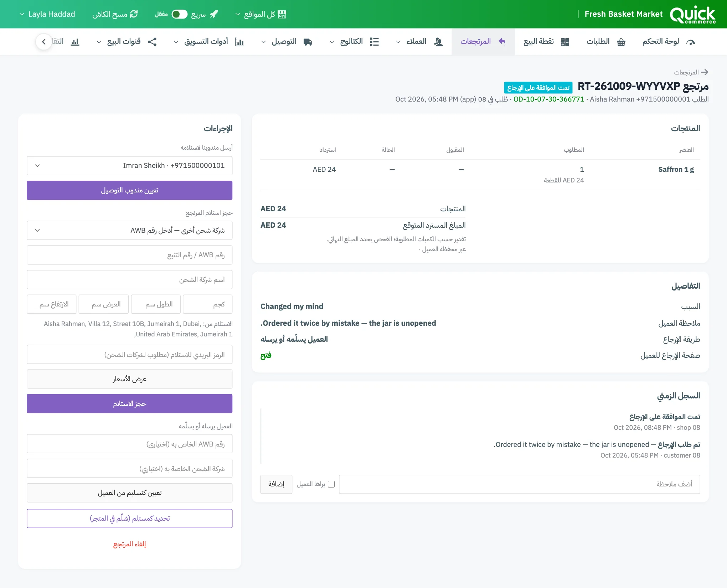Click the clear cache refresh icon

click(134, 14)
